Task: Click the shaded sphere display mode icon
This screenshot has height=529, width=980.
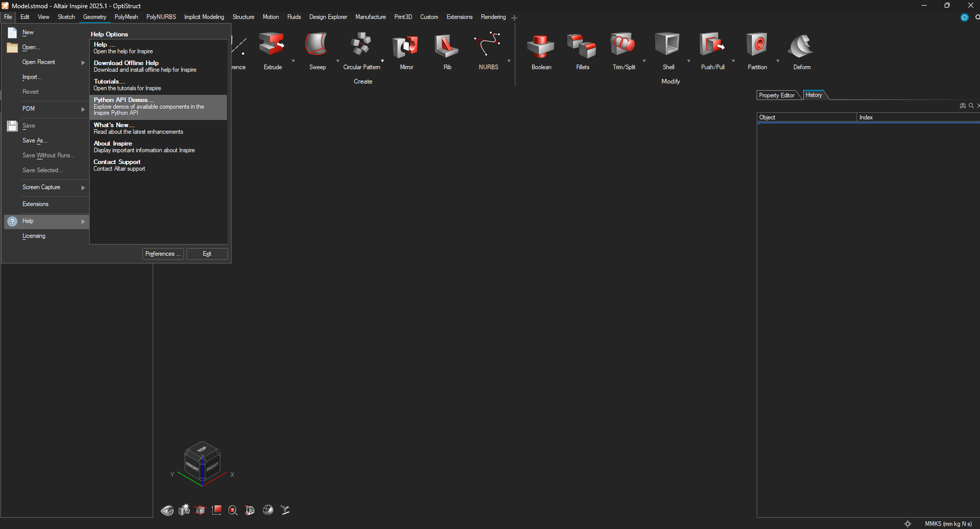Action: click(268, 510)
